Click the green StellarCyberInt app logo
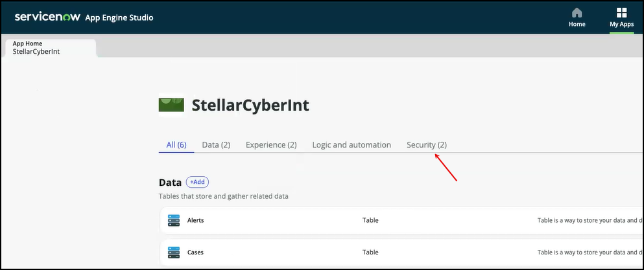This screenshot has height=270, width=644. [x=171, y=105]
